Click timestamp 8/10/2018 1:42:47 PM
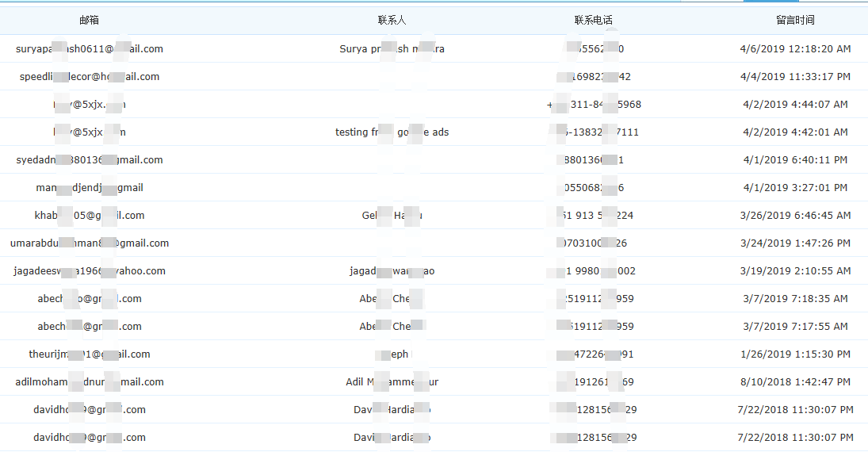The height and width of the screenshot is (452, 868). pos(795,382)
